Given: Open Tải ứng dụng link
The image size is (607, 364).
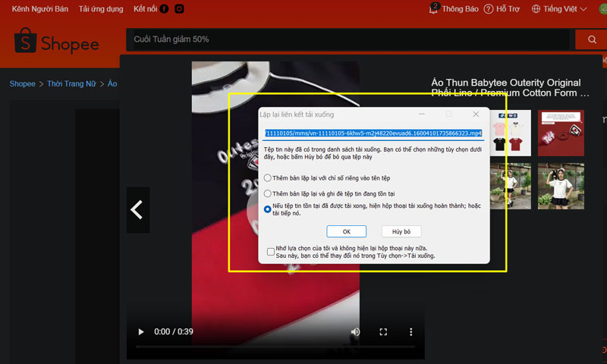Looking at the screenshot, I should coord(101,8).
